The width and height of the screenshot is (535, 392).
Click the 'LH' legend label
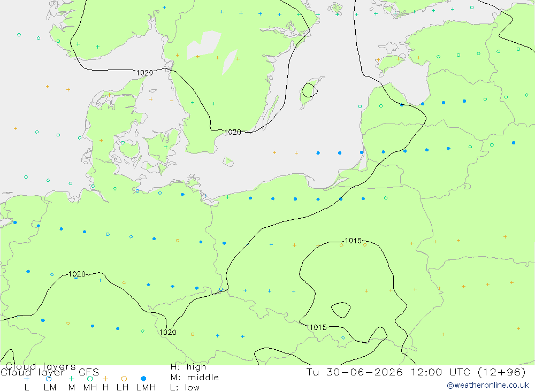pos(122,388)
